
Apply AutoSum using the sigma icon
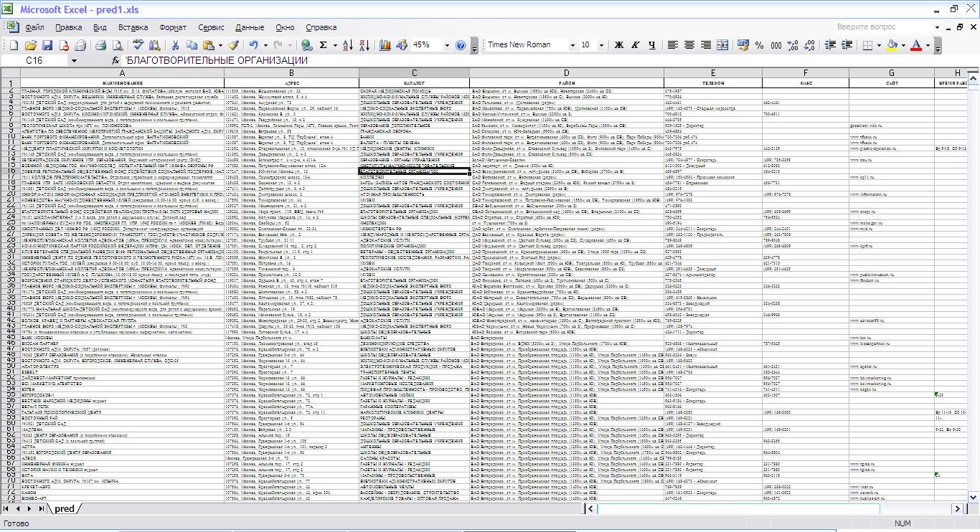[x=323, y=44]
